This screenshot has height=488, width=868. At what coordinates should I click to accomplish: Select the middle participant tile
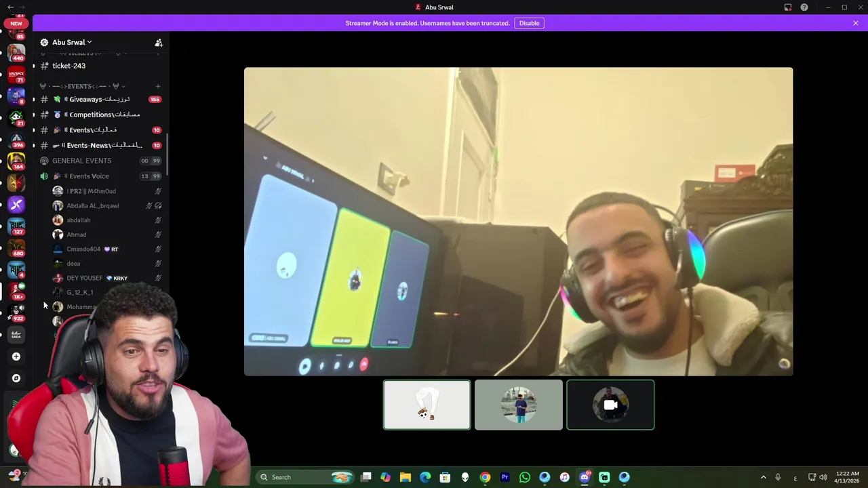(519, 405)
